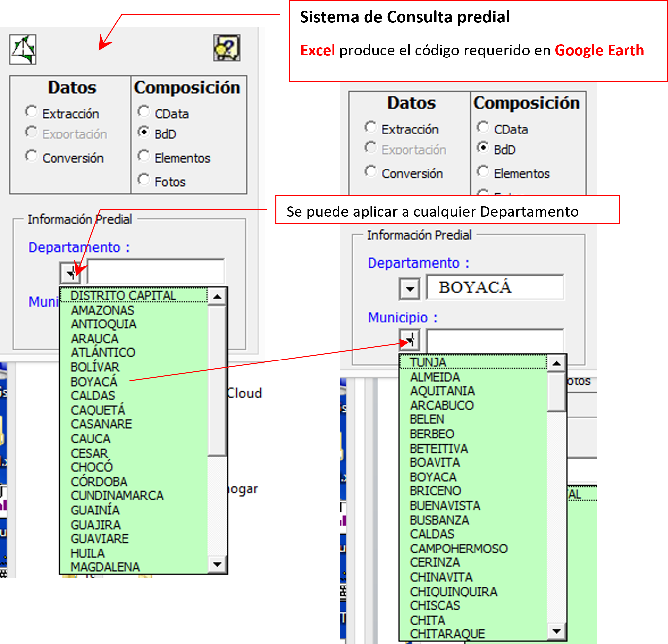Select Conversión radio in right panel
Image resolution: width=668 pixels, height=644 pixels.
pyautogui.click(x=370, y=171)
